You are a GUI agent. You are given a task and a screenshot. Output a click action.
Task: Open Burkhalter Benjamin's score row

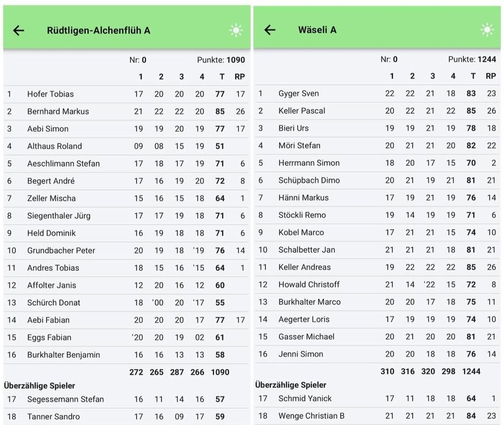pyautogui.click(x=63, y=355)
